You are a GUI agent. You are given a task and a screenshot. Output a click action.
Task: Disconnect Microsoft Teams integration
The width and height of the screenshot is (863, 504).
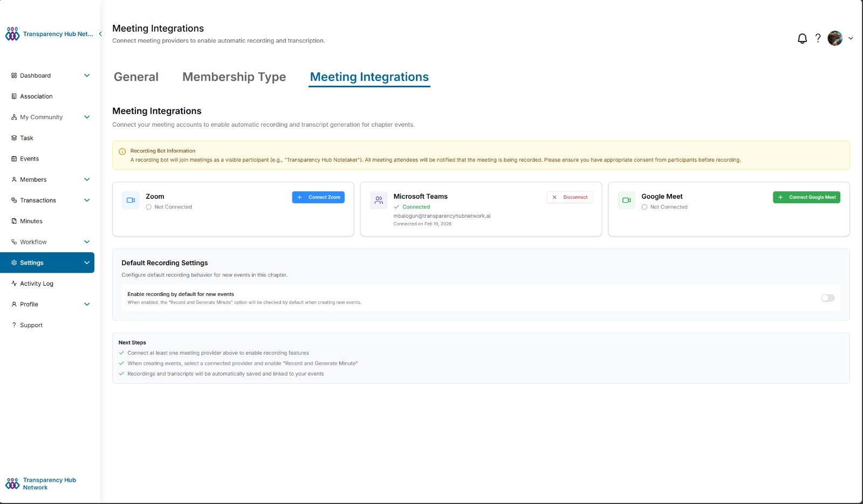point(570,197)
